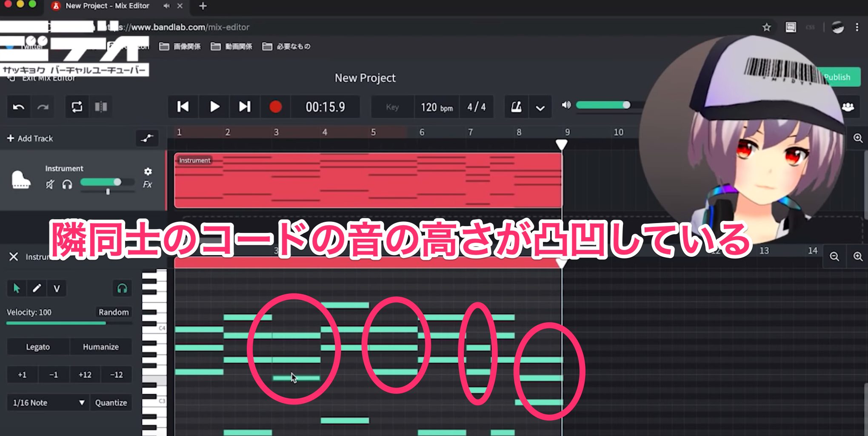Click the New Project title
The height and width of the screenshot is (436, 868).
(365, 78)
